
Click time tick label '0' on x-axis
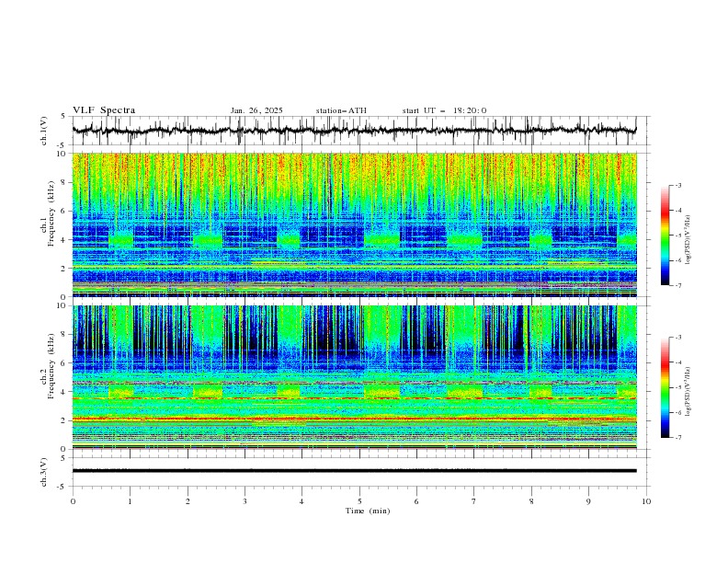[x=73, y=501]
